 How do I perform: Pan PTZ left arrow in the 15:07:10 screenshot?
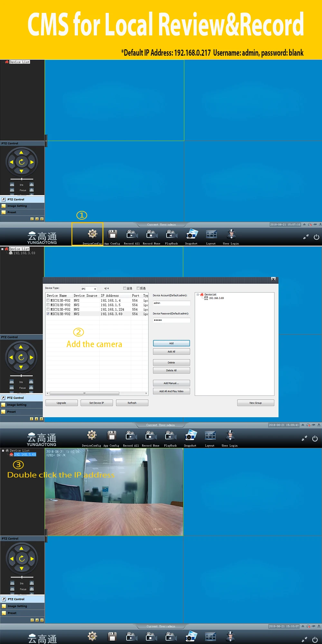tap(12, 162)
